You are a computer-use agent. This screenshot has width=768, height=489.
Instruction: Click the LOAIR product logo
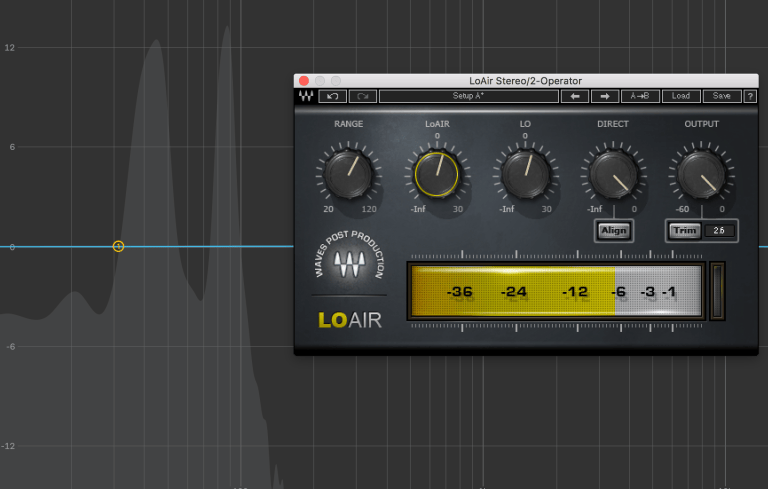(x=350, y=320)
